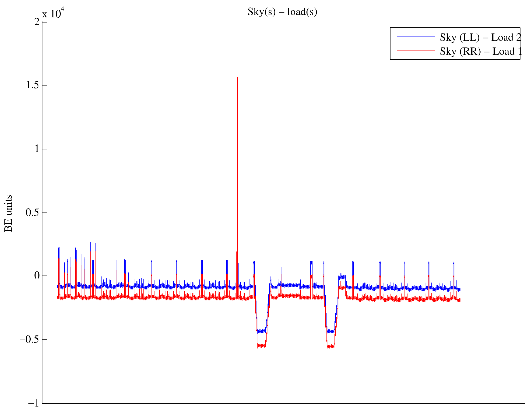Click the y-axis tick label '1'

[x=37, y=149]
